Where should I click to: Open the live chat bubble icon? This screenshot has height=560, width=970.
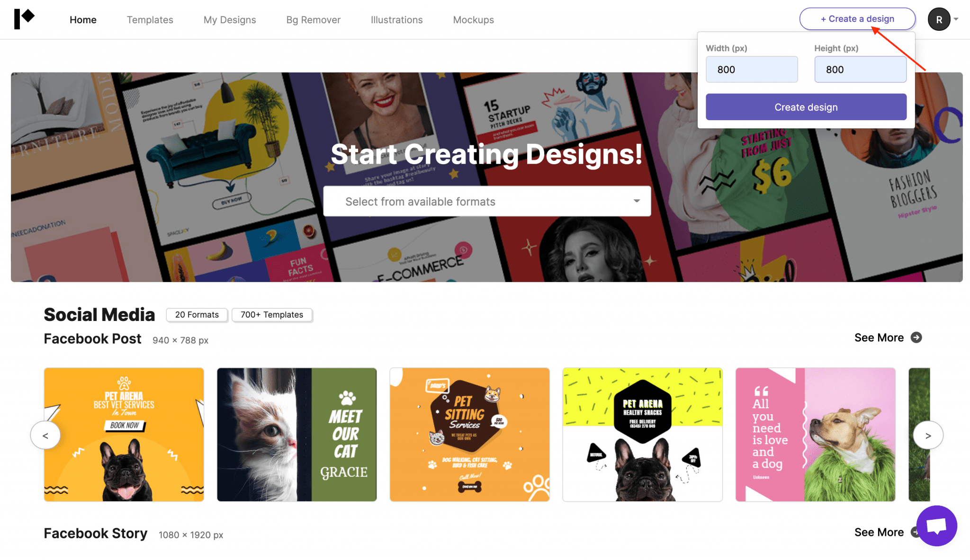(936, 525)
